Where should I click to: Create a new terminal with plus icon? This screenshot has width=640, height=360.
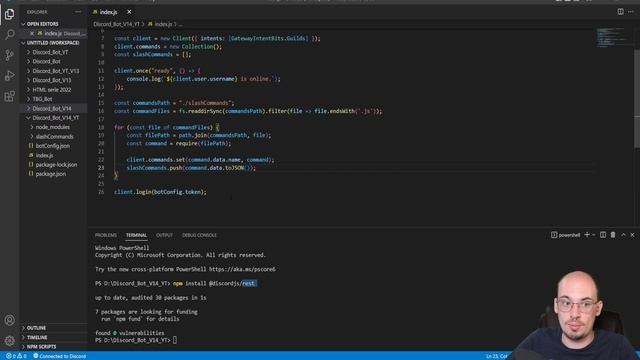coord(587,235)
